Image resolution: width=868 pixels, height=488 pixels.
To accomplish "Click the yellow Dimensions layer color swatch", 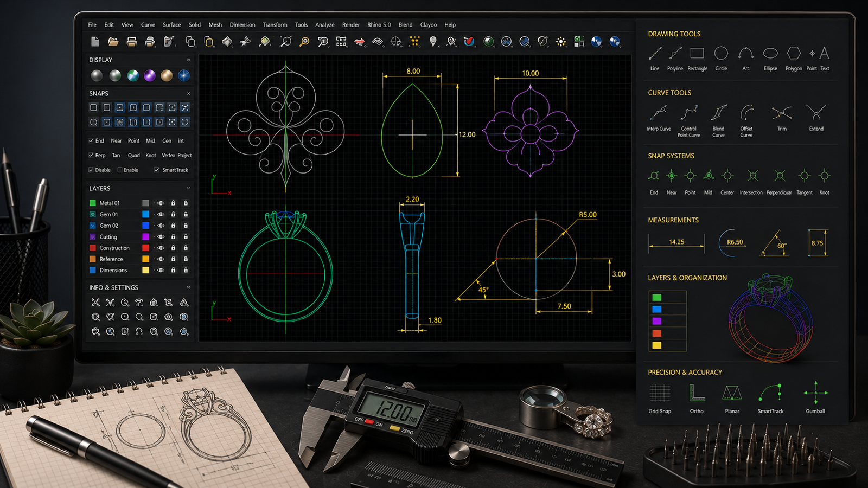I will pos(145,270).
